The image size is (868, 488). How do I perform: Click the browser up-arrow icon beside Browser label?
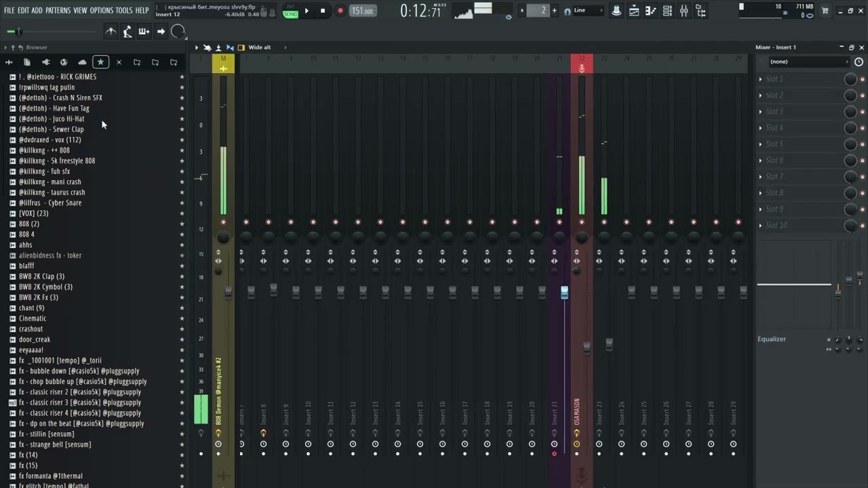[x=13, y=47]
